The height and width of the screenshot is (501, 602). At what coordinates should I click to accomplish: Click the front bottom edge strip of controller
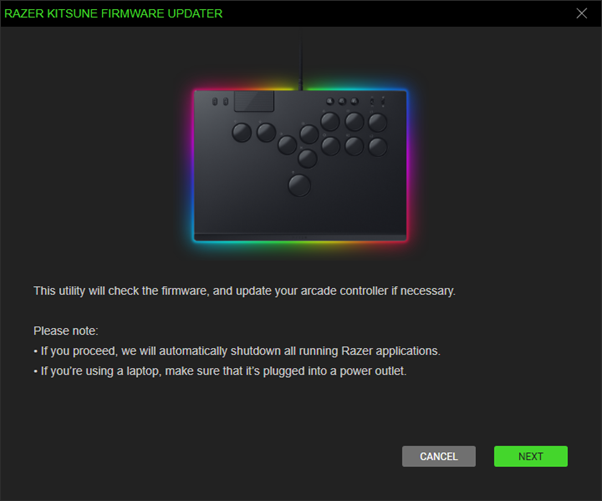coord(300,238)
